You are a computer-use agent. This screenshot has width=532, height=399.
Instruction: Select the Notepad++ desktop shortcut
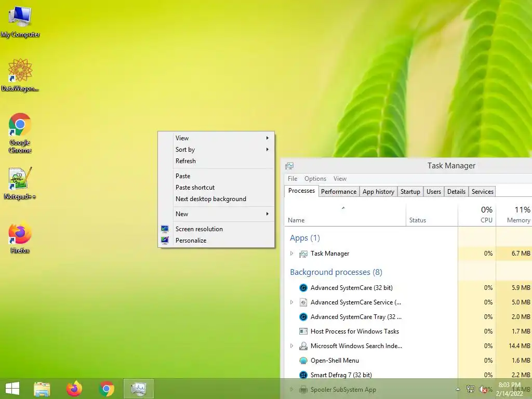click(x=20, y=183)
